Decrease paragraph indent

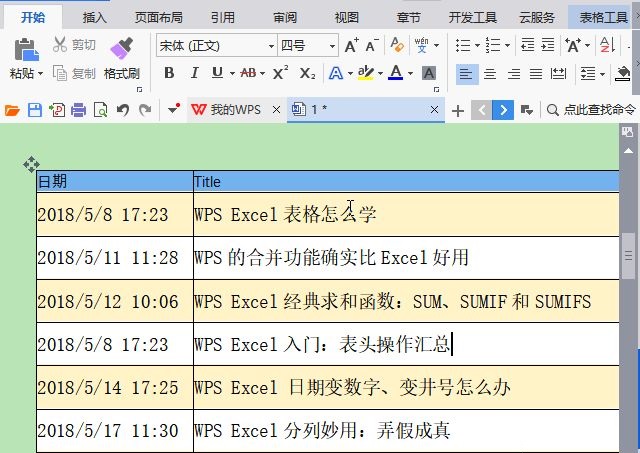coord(528,45)
